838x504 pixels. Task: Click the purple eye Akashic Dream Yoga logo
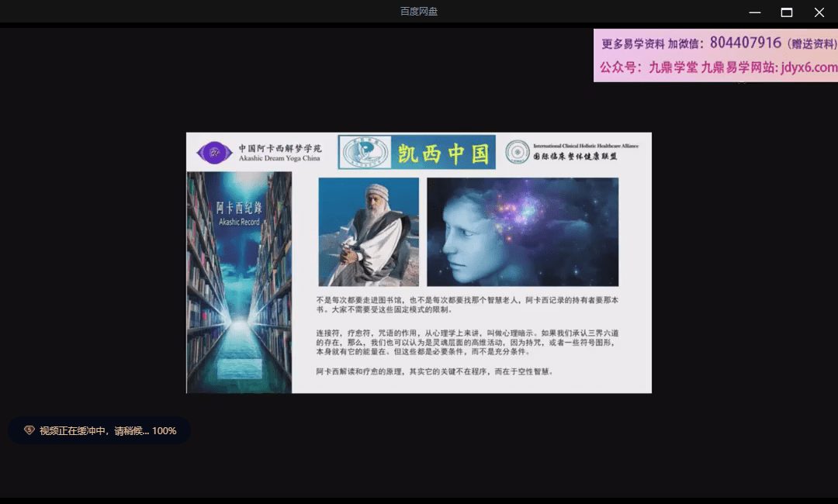pos(215,153)
